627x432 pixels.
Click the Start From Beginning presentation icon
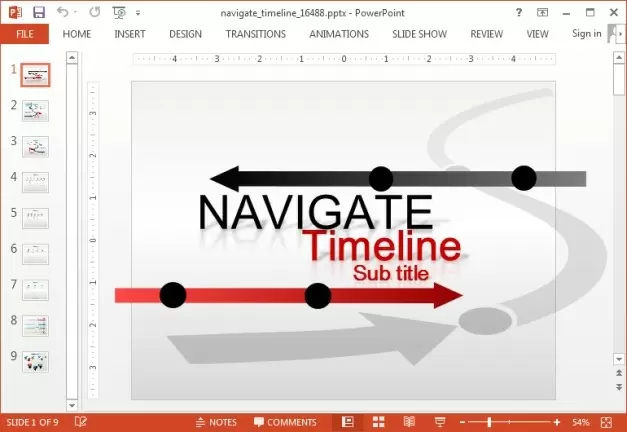pyautogui.click(x=120, y=12)
